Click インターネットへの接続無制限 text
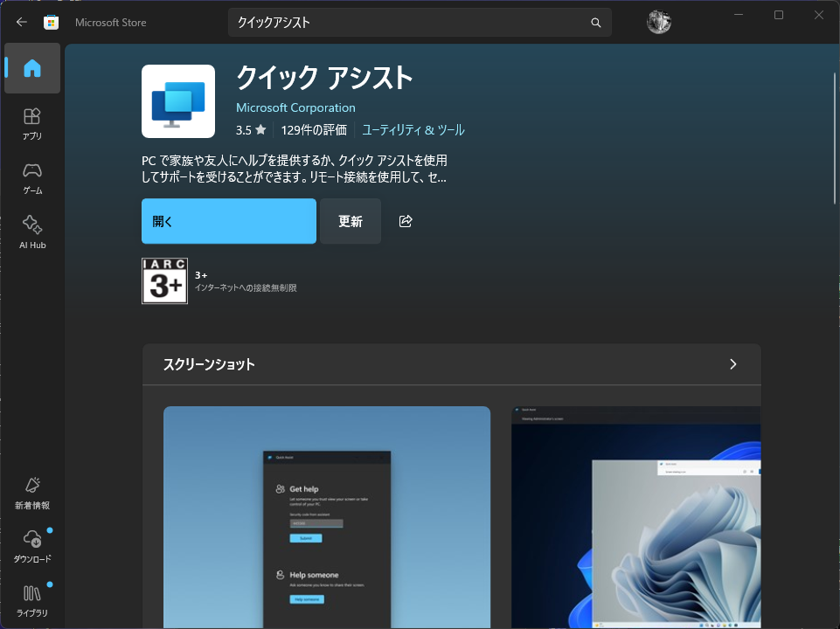Screen dimensions: 840x629 [246, 288]
